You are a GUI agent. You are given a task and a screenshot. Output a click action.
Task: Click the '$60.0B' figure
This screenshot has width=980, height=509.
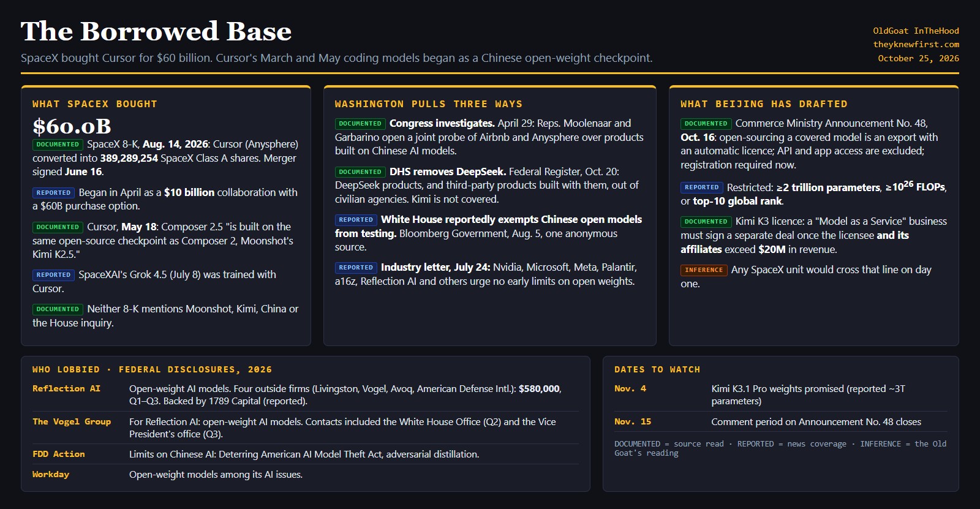[x=72, y=127]
